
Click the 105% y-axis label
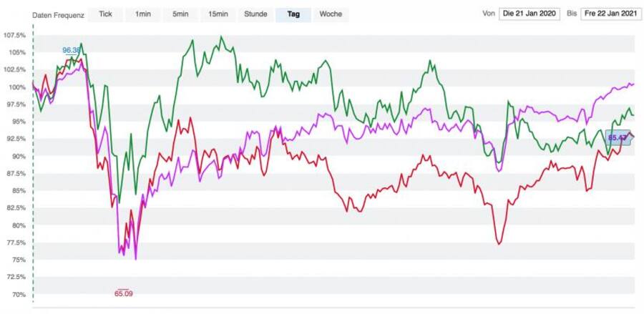16,52
